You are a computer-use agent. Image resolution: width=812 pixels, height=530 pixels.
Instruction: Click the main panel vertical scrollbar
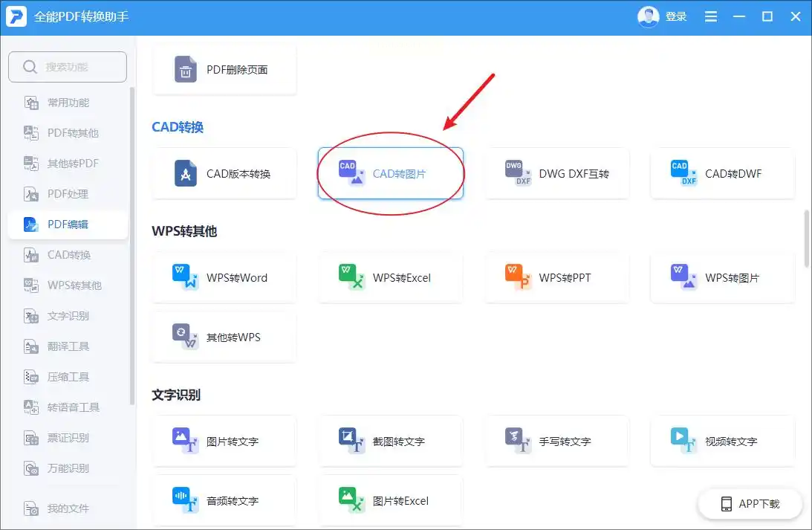pyautogui.click(x=806, y=239)
